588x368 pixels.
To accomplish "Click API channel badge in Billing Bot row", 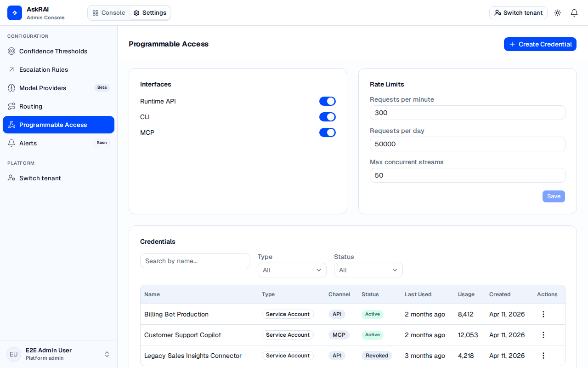I will pyautogui.click(x=337, y=314).
